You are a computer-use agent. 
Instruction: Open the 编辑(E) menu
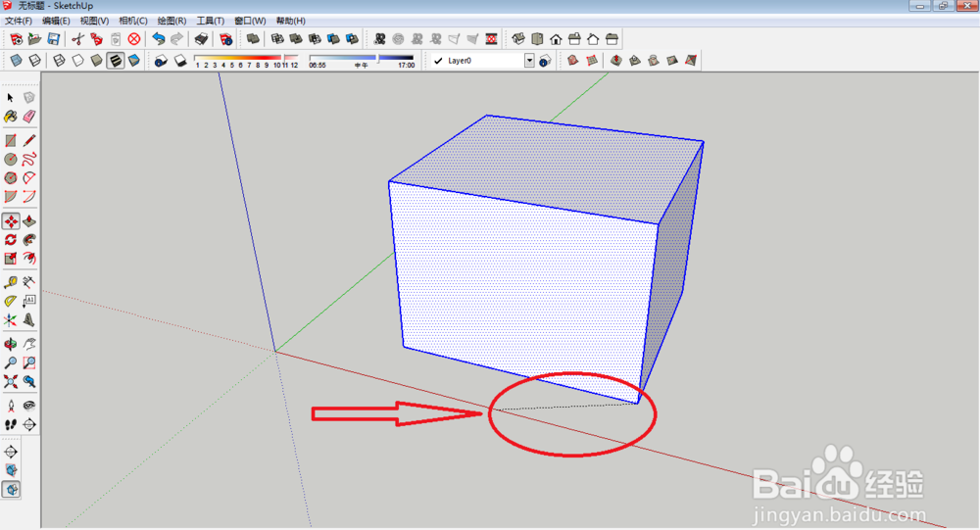[56, 21]
